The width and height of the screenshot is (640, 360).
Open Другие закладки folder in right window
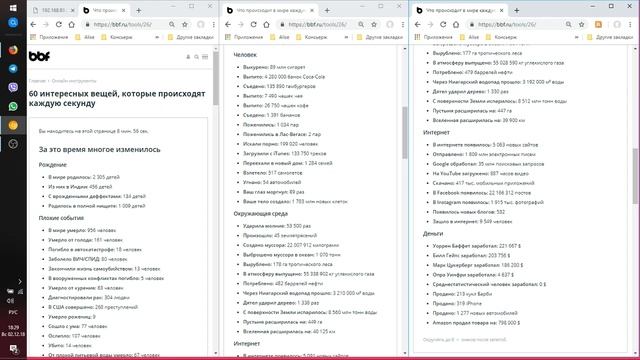610,37
